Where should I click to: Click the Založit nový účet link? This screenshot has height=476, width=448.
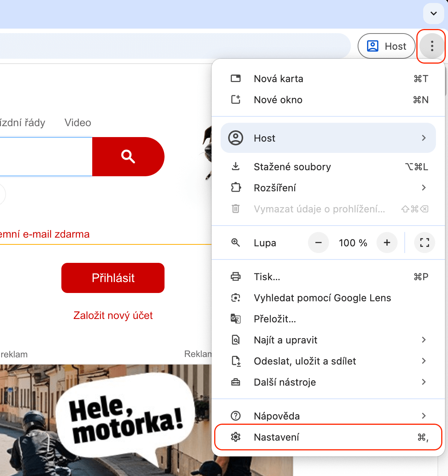113,316
